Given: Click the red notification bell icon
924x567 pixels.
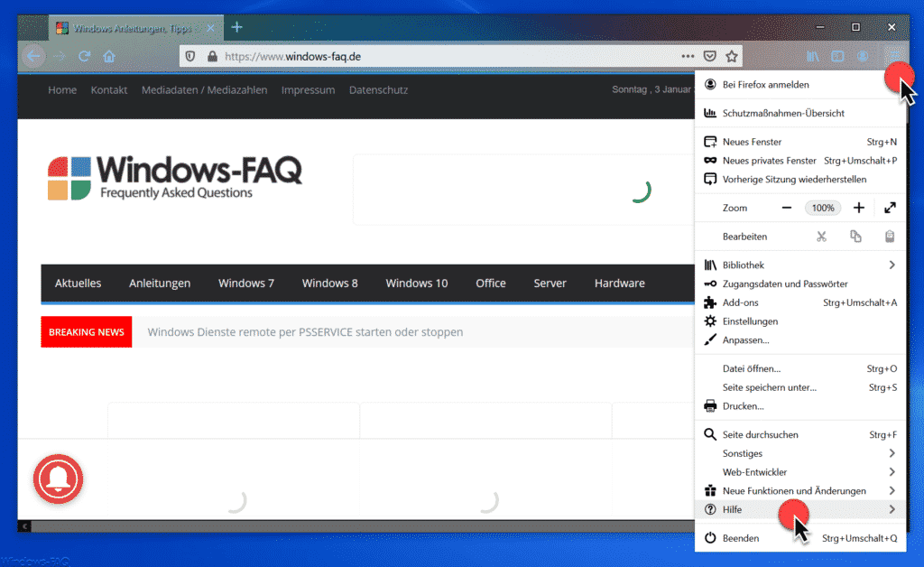Looking at the screenshot, I should pyautogui.click(x=59, y=479).
